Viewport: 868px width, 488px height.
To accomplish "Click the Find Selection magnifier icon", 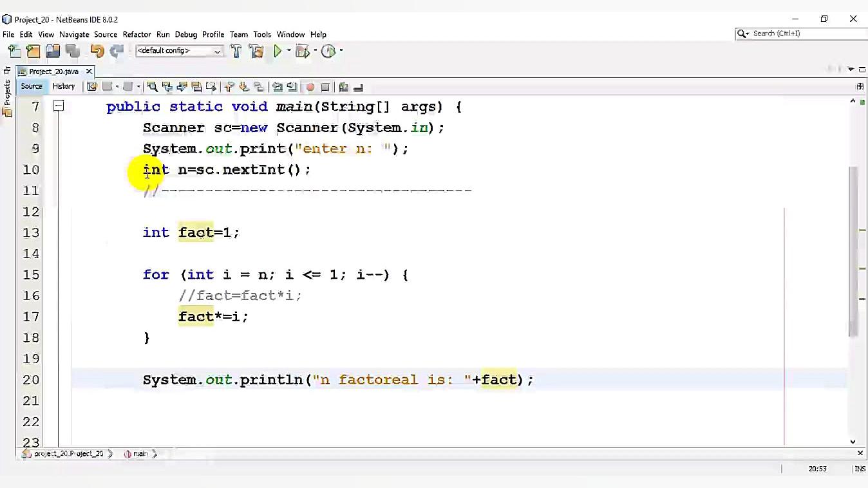I will (153, 87).
